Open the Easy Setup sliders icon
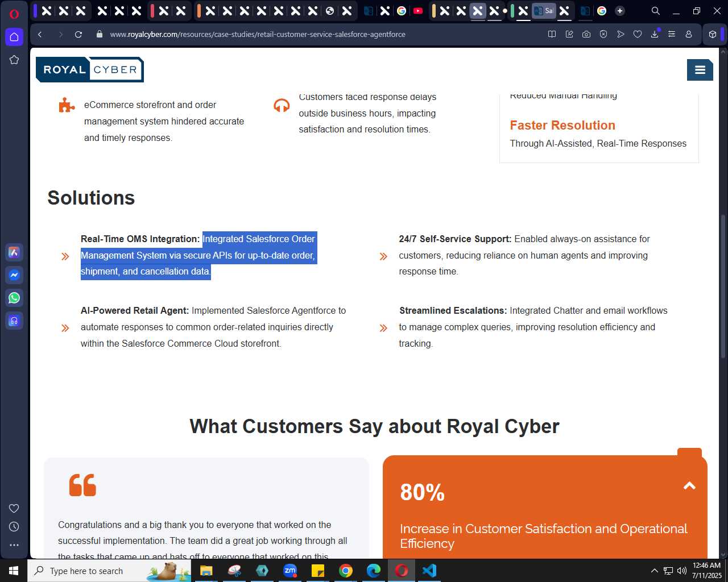The image size is (728, 582). click(x=672, y=34)
